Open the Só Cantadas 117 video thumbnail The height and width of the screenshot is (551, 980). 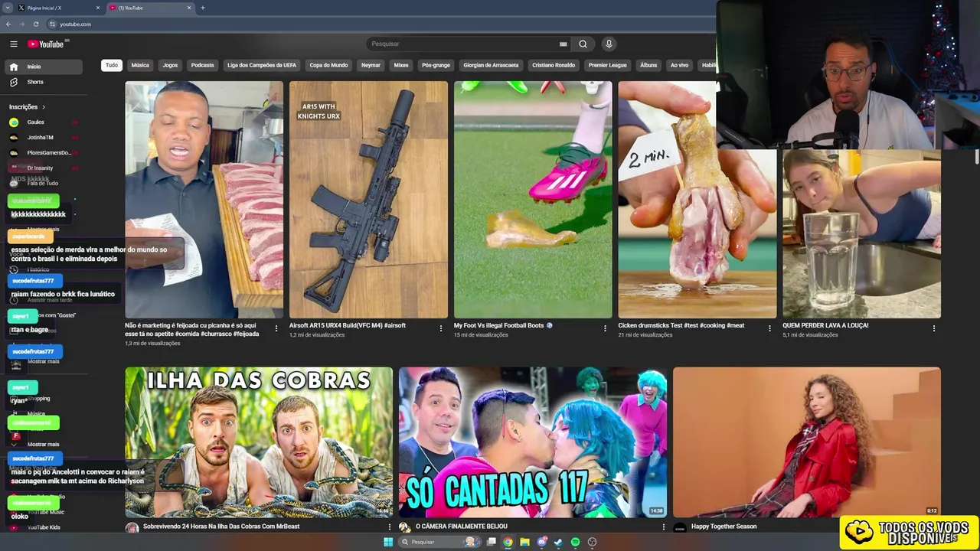[x=533, y=442]
